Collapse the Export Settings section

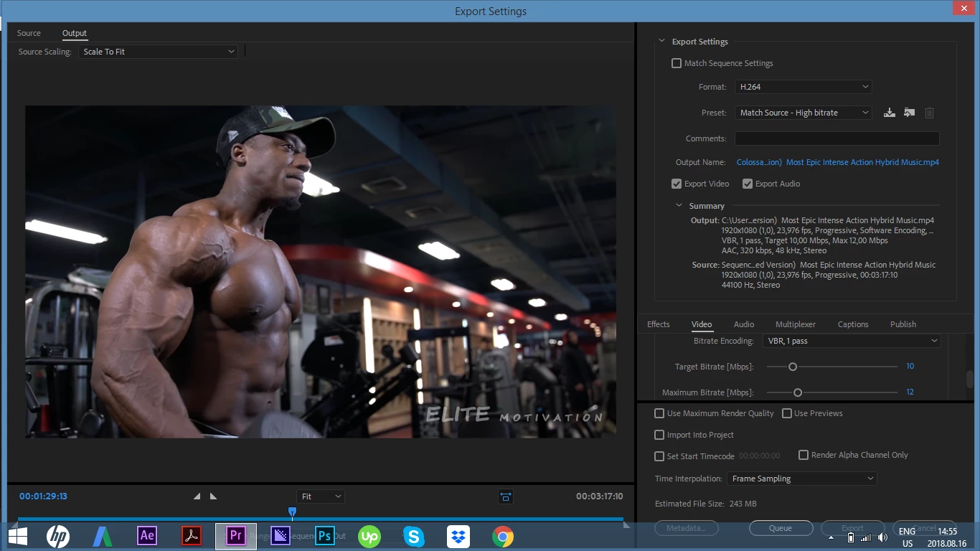coord(661,42)
